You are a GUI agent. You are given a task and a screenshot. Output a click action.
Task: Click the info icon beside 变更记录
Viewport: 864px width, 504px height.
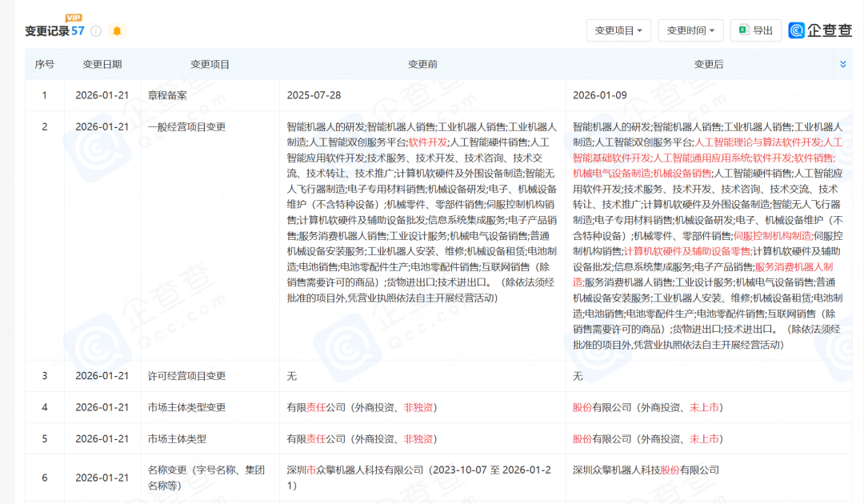pyautogui.click(x=96, y=31)
